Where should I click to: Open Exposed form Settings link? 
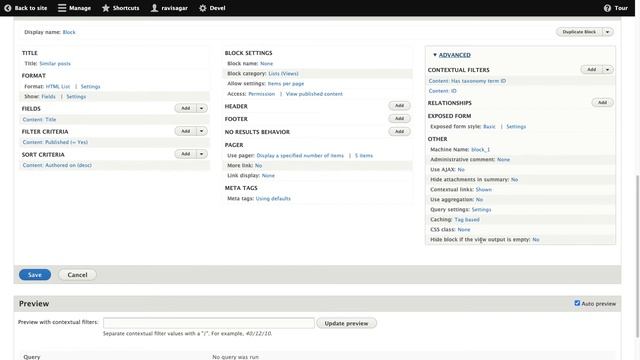point(516,127)
